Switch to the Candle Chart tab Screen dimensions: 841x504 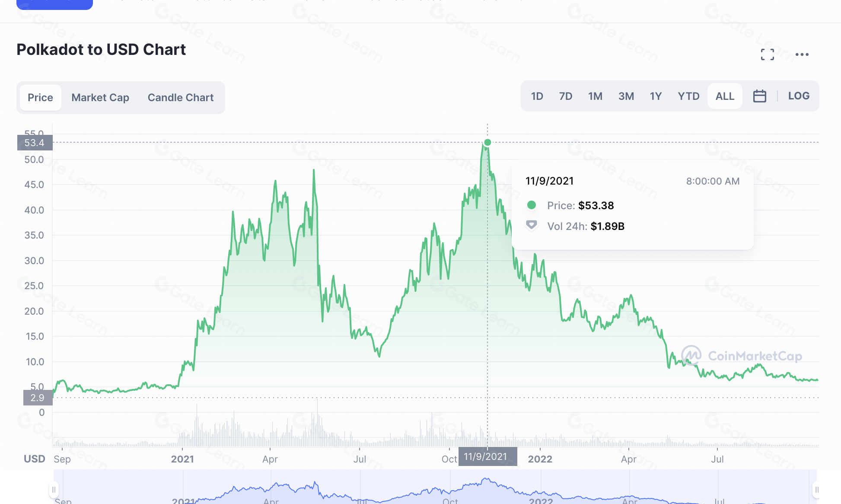pos(181,98)
